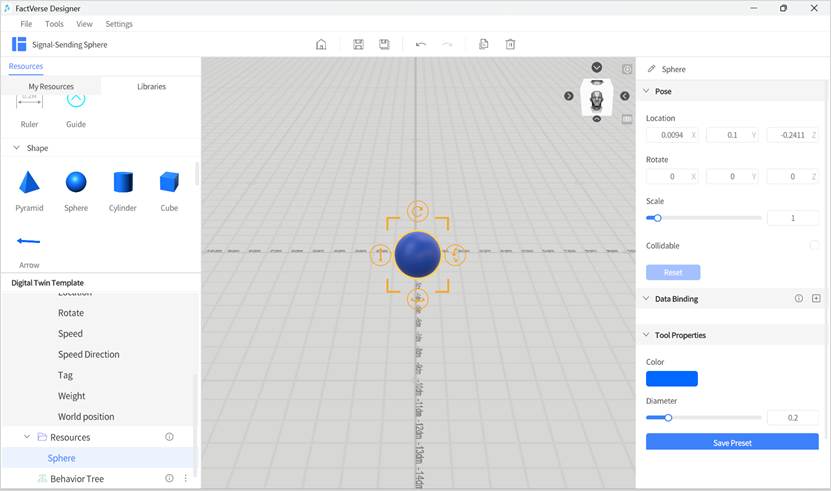The height and width of the screenshot is (491, 831).
Task: Click the focus target icon at viewport corner
Action: [x=627, y=69]
